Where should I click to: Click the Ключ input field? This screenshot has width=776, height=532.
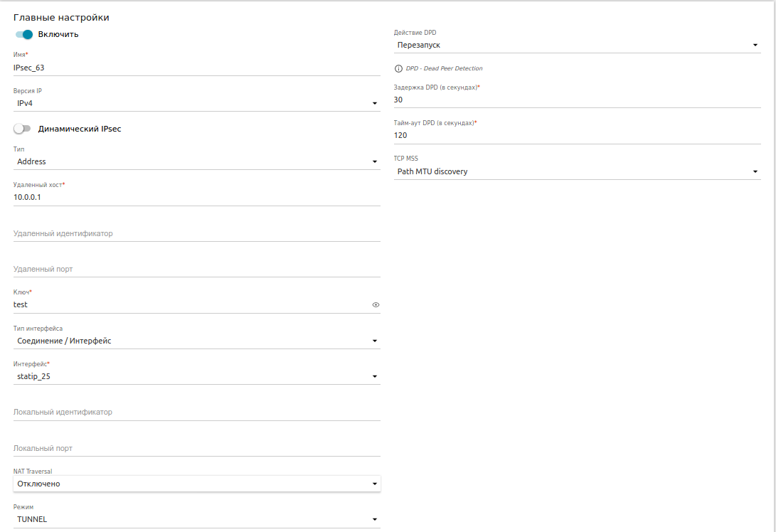point(189,304)
